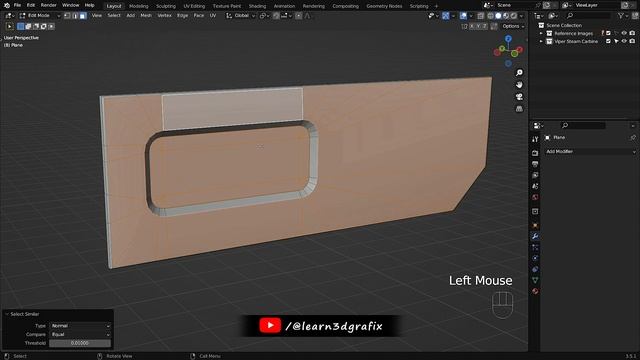This screenshot has width=640, height=360.
Task: Open outliner filter dropdown
Action: point(623,16)
